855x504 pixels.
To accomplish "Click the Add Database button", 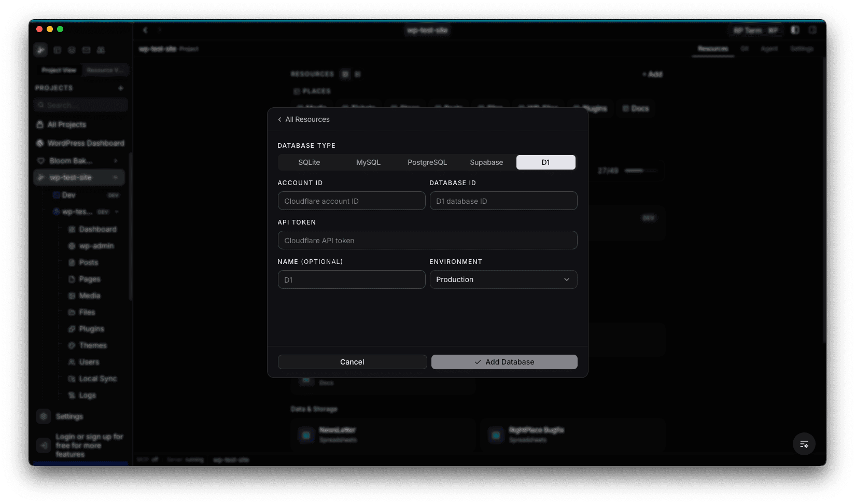I will tap(503, 361).
